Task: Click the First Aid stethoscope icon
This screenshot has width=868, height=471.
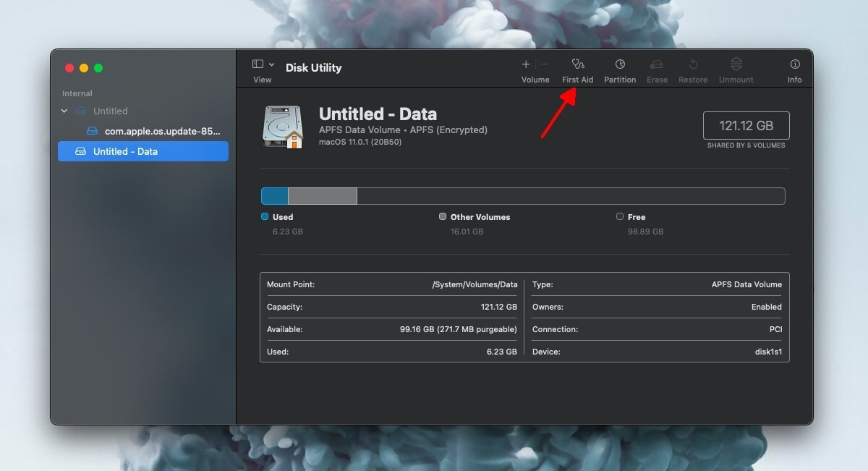Action: (577, 64)
